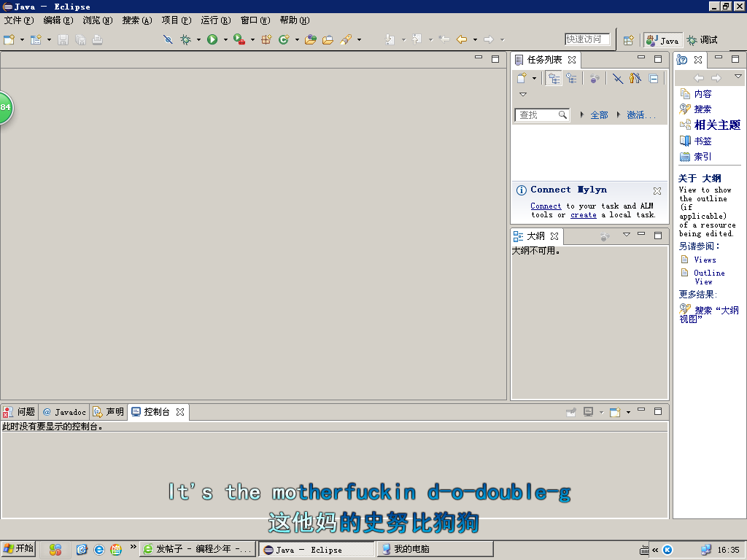Viewport: 747px width, 560px height.
Task: Open the Outline View help link
Action: [709, 277]
